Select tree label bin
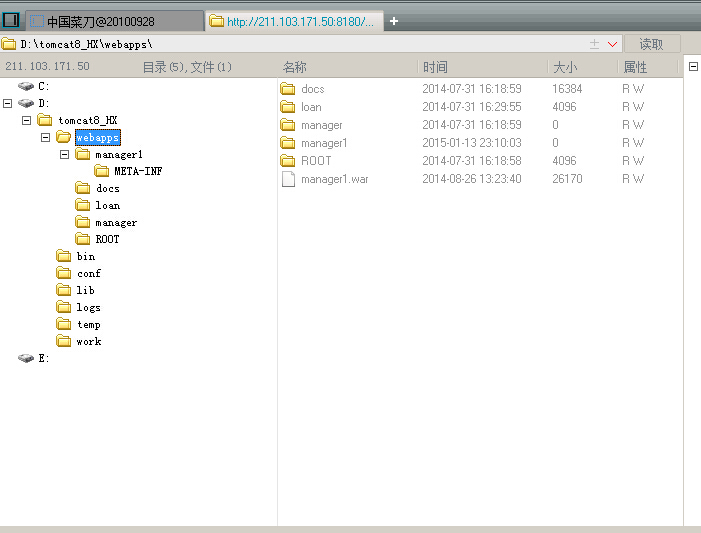This screenshot has height=533, width=701. point(86,256)
